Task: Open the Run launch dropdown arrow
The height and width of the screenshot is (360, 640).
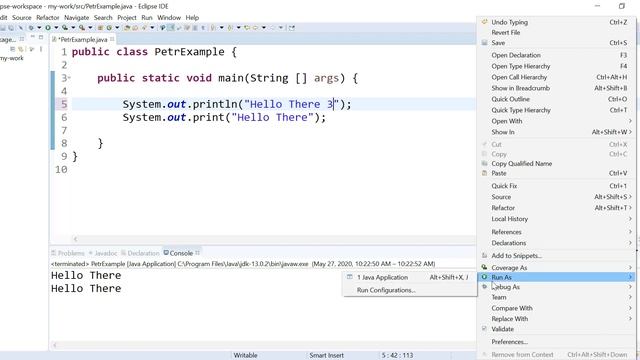Action: coord(56,28)
